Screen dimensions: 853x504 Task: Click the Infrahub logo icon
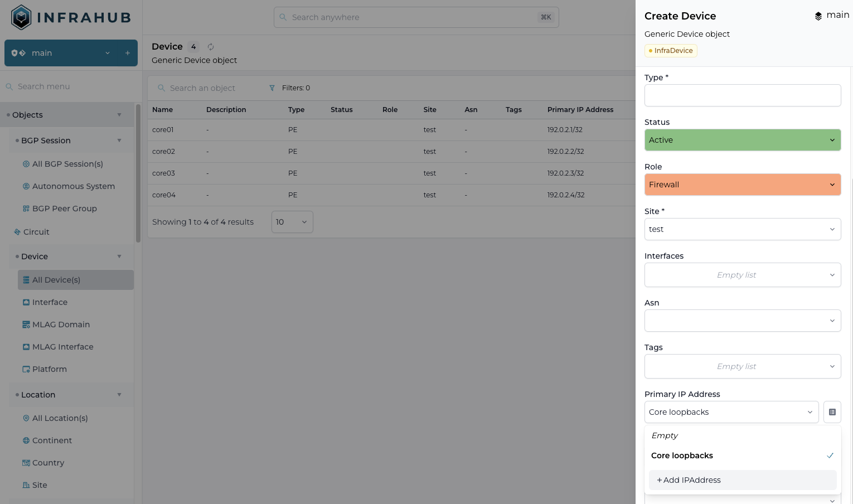coord(21,17)
